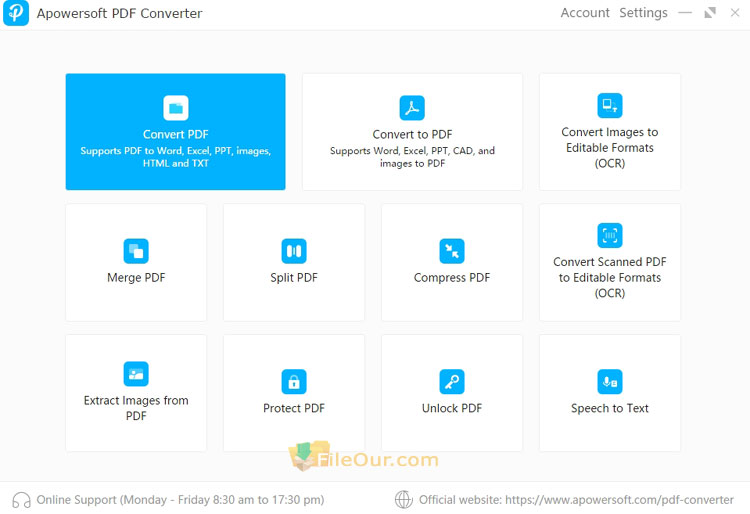The width and height of the screenshot is (750, 514).
Task: Maximize the PDF Converter window
Action: tap(710, 13)
